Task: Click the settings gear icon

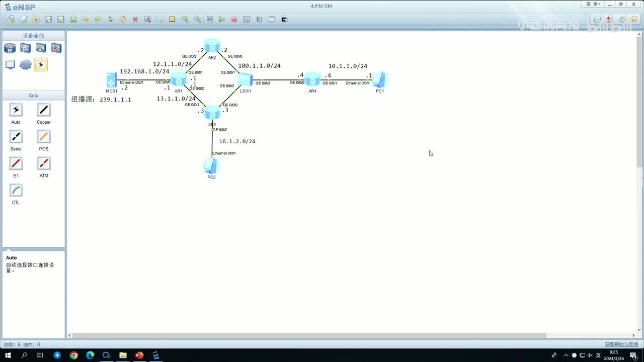Action: 622,20
